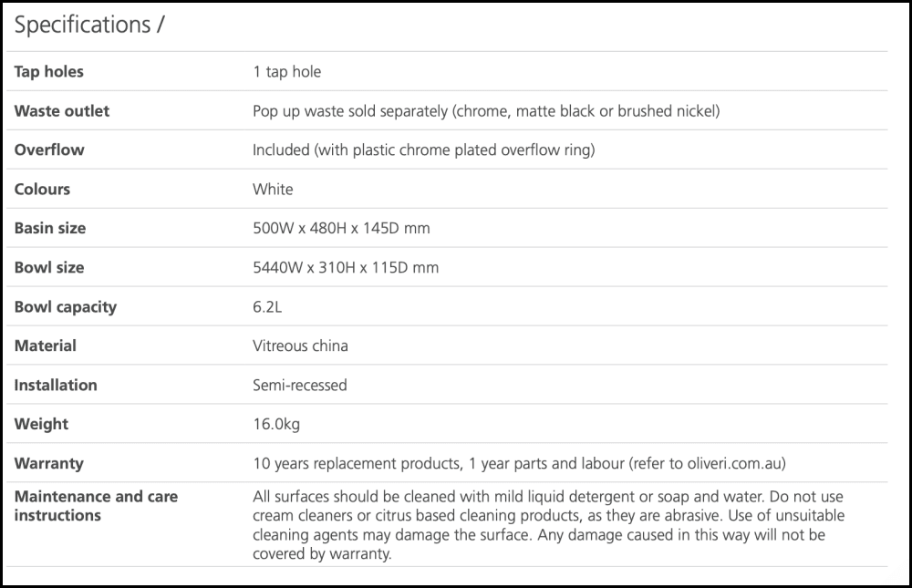Image resolution: width=912 pixels, height=588 pixels.
Task: Select the "1 tap hole" value text
Action: coord(286,71)
